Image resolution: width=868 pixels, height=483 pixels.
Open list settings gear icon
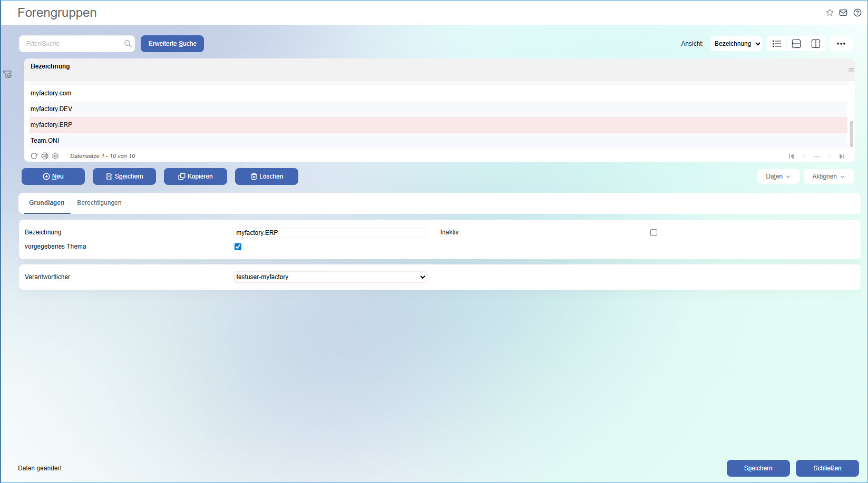click(55, 156)
